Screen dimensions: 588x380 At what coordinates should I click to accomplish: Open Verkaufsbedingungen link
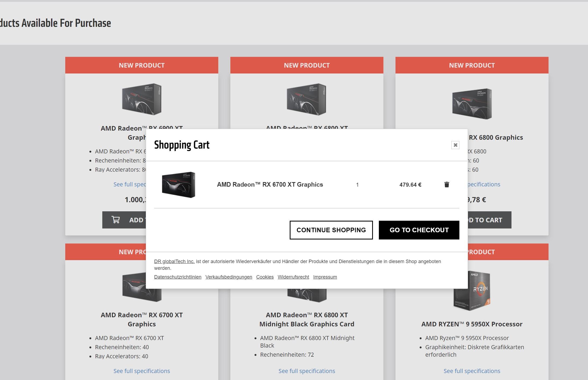click(x=229, y=277)
